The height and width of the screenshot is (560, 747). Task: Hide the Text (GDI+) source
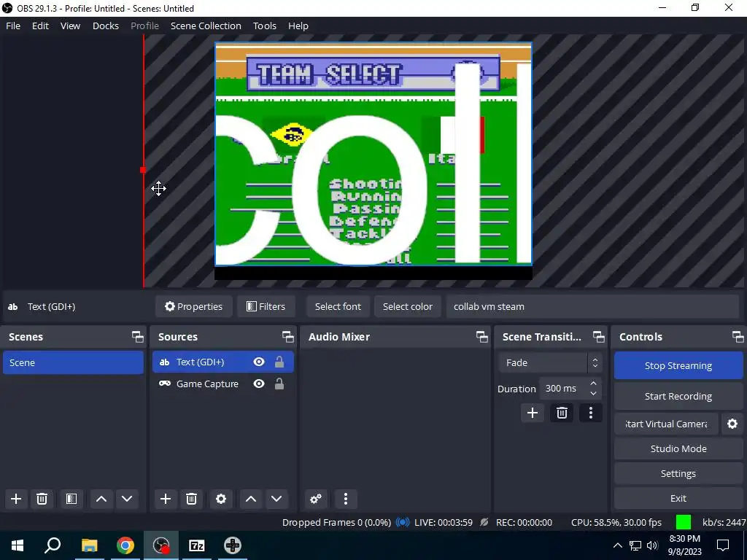[259, 362]
